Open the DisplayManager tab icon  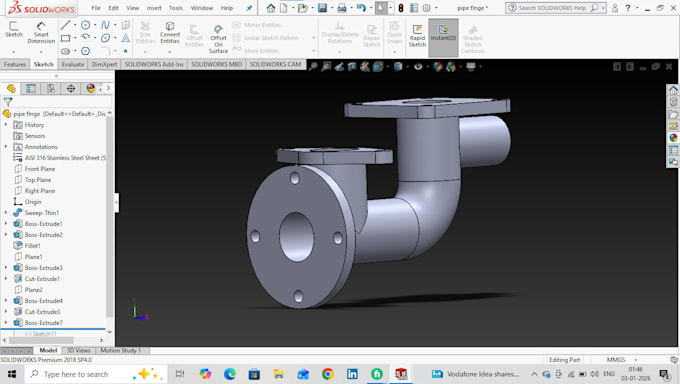click(x=91, y=89)
